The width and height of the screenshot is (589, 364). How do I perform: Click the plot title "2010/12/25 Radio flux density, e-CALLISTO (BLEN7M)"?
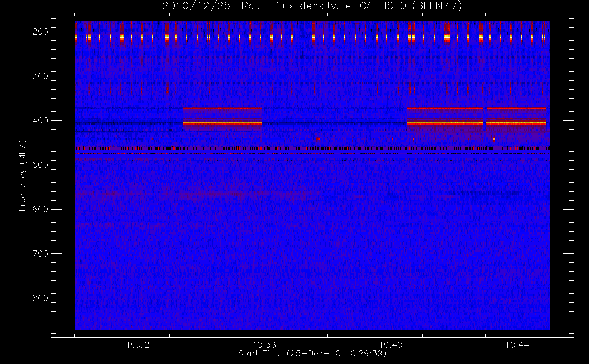[x=312, y=6]
